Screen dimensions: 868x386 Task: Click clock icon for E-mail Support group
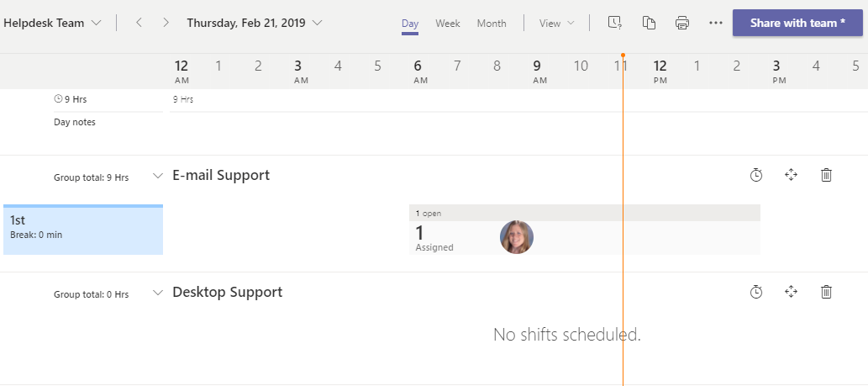tap(756, 175)
